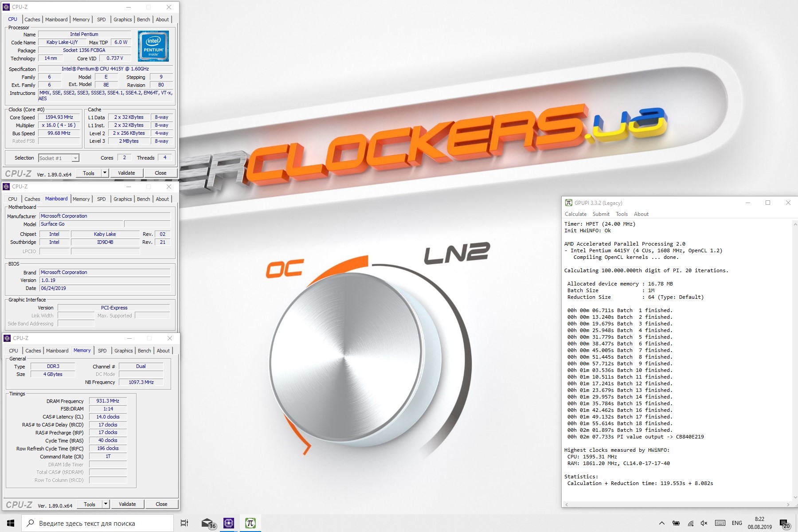
Task: Expand Tools dropdown arrow in top CPU-Z window
Action: click(x=105, y=173)
